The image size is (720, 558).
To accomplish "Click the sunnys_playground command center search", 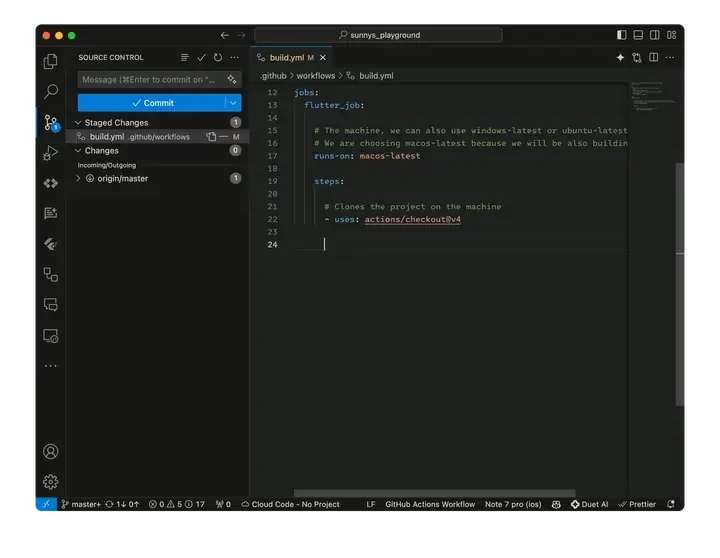I will pos(378,35).
